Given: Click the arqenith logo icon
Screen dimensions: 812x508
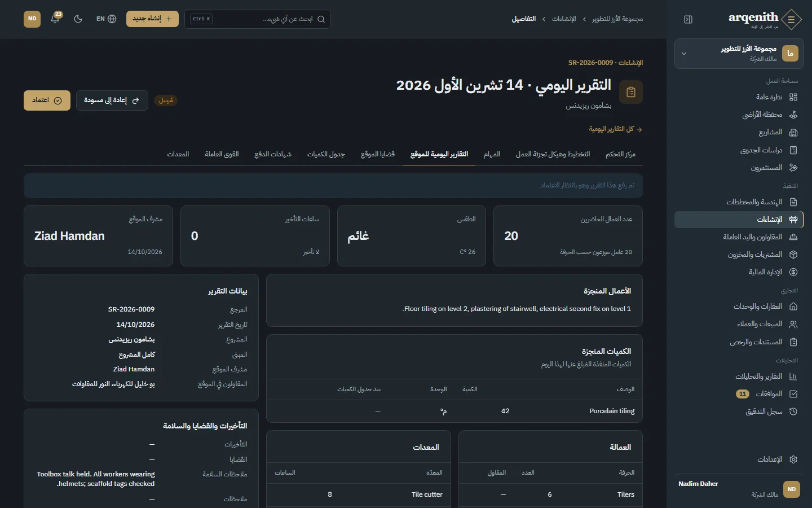Looking at the screenshot, I should coord(792,19).
